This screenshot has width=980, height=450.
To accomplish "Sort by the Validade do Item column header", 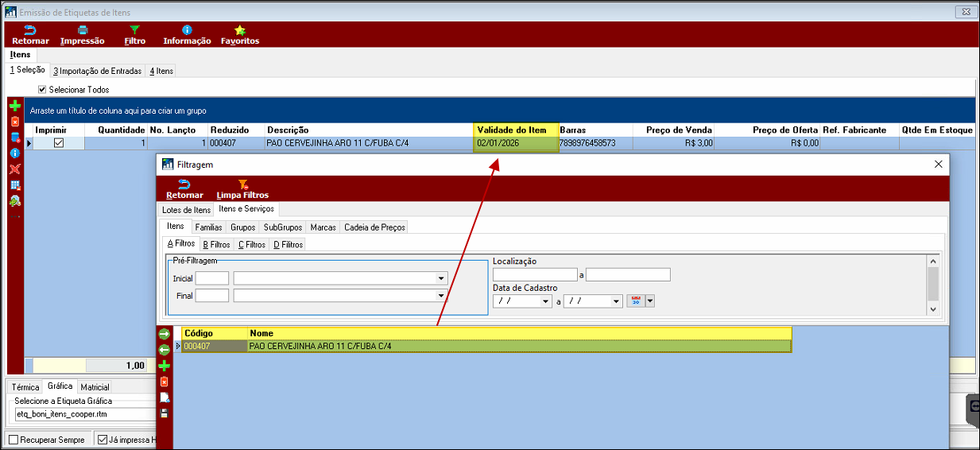I will click(511, 130).
